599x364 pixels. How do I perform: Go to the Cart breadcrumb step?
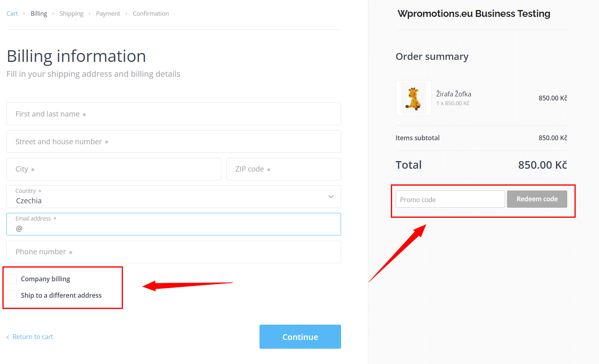tap(12, 14)
